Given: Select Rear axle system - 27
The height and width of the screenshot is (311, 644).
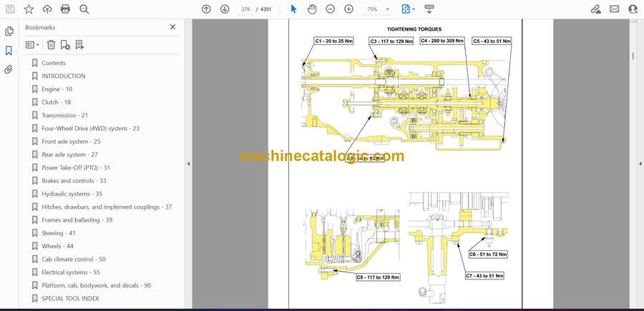Looking at the screenshot, I should pos(69,154).
